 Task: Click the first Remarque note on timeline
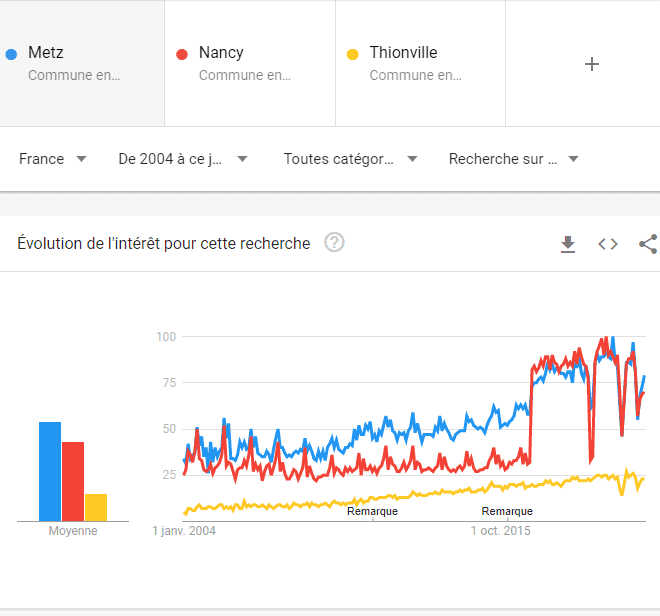pos(373,511)
